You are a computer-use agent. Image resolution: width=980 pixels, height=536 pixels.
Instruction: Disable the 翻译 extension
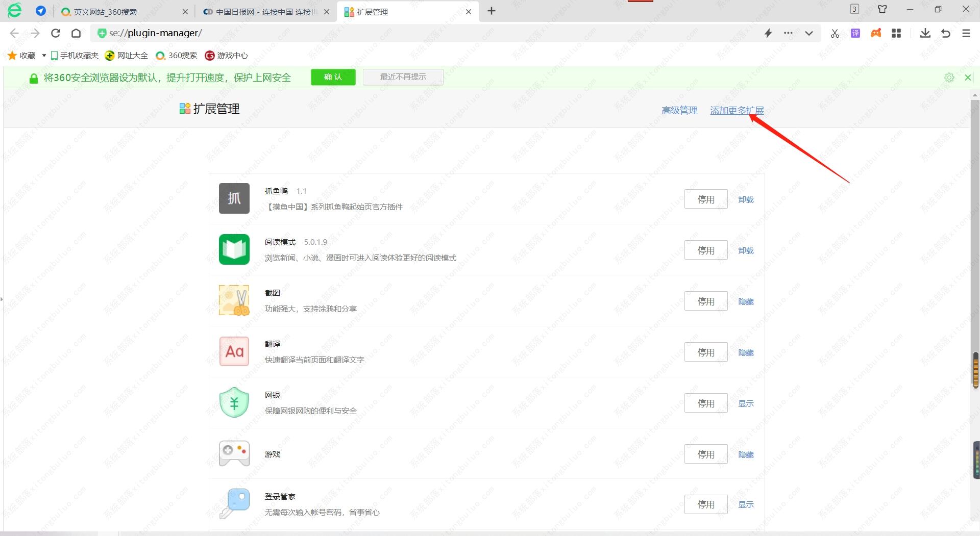[705, 352]
